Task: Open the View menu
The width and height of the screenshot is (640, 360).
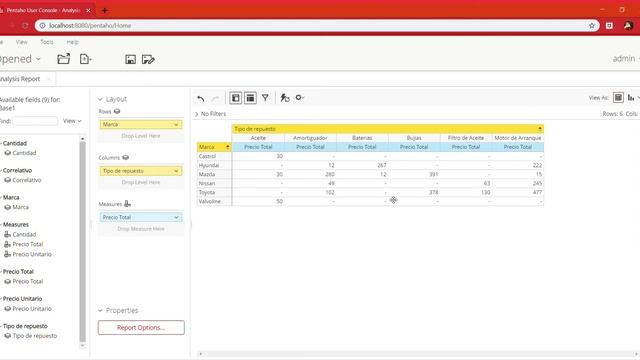Action: (22, 42)
